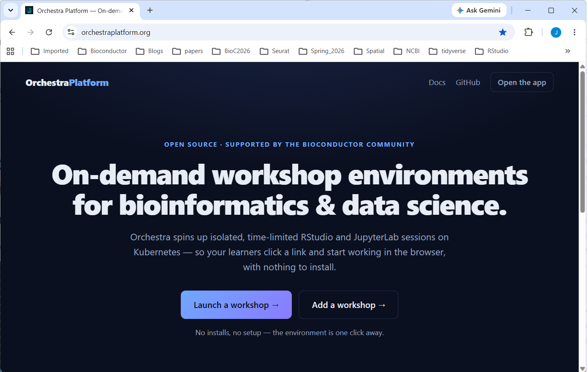Screen dimensions: 588x372
Task: Maximize the browser window
Action: 551,11
